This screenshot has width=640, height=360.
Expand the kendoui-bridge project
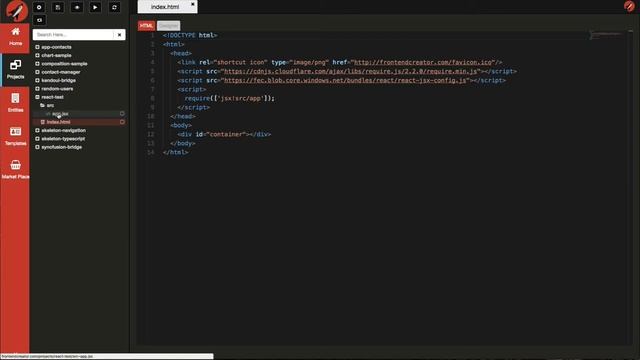pos(37,80)
